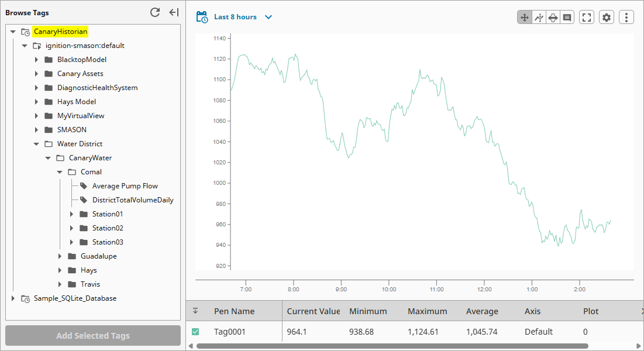This screenshot has height=351, width=644.
Task: Open chart settings gear
Action: pos(607,18)
